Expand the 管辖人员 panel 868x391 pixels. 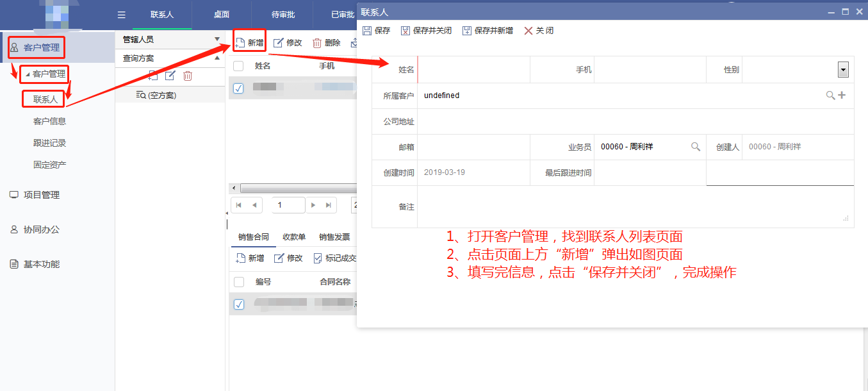217,40
